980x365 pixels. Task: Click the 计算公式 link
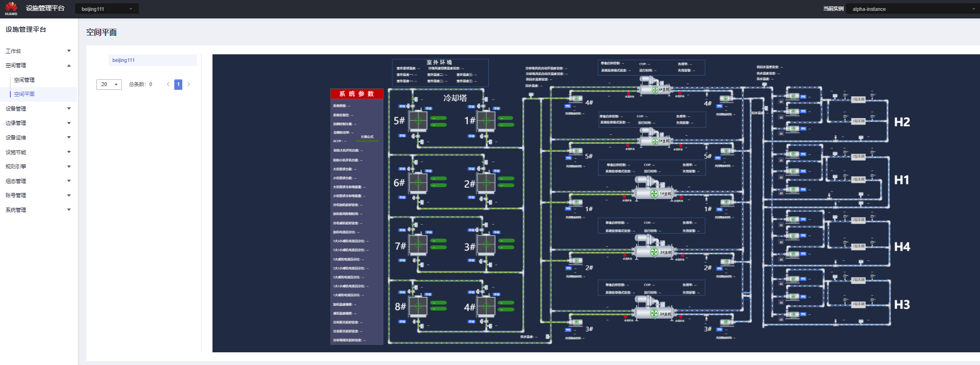click(x=367, y=137)
